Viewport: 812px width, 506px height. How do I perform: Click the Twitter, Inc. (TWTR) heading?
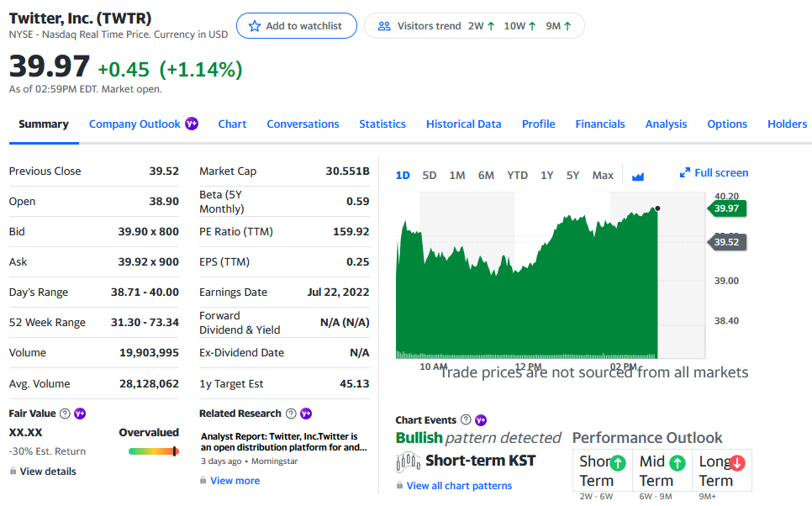(80, 18)
